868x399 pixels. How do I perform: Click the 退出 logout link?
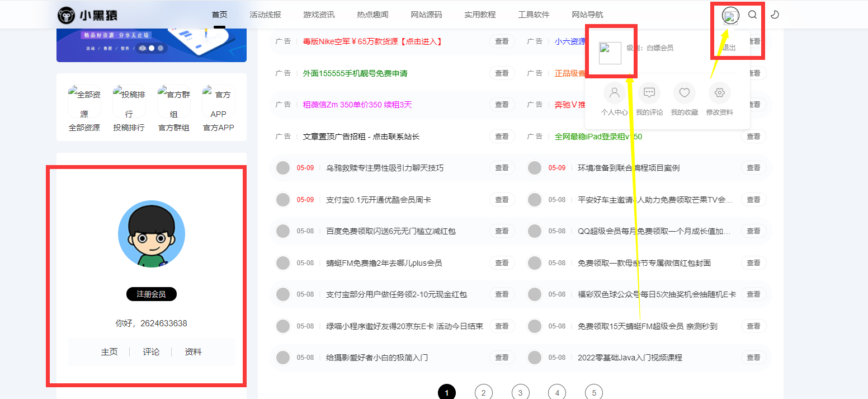click(729, 48)
